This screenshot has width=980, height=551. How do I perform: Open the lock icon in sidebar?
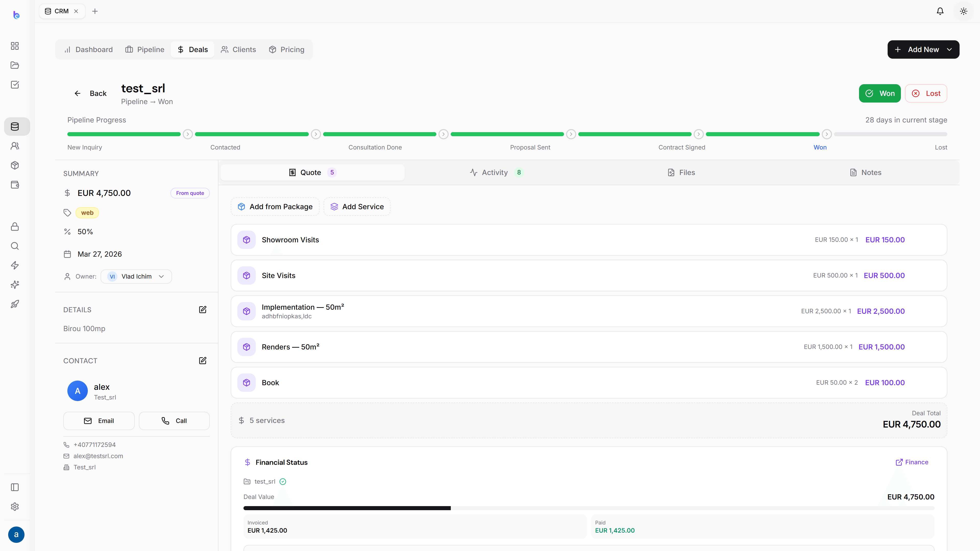coord(15,227)
